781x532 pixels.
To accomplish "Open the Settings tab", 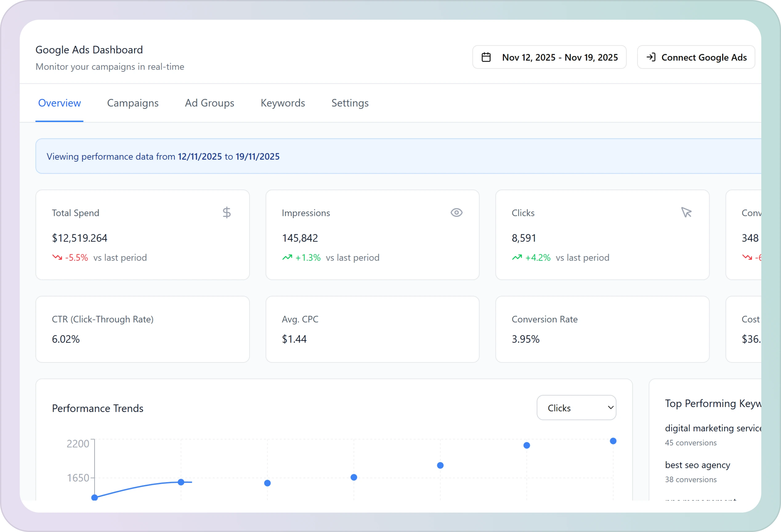I will (x=350, y=103).
